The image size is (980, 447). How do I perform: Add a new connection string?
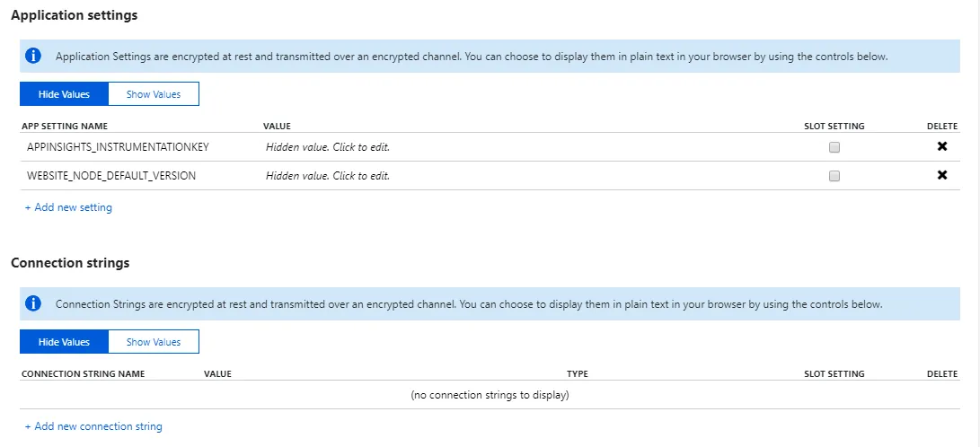tap(93, 426)
